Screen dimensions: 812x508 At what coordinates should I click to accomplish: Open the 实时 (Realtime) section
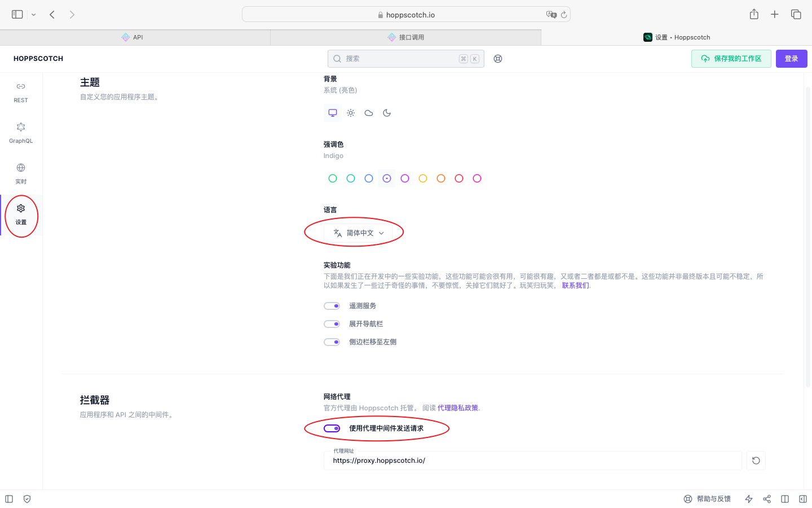[21, 173]
